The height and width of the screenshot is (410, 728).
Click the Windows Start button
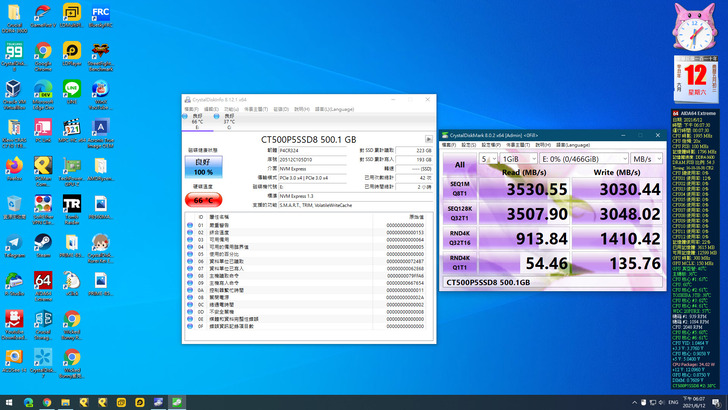pyautogui.click(x=9, y=402)
